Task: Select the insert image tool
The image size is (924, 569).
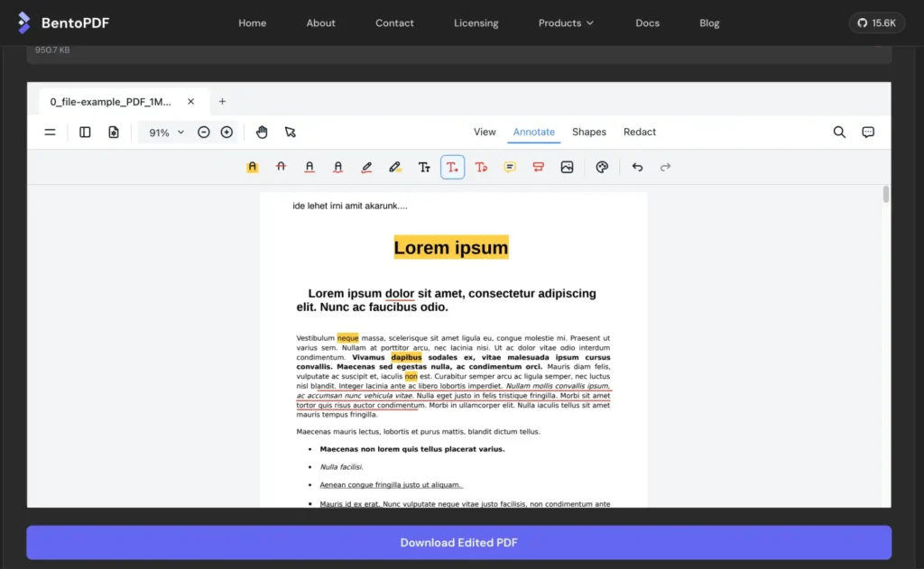Action: coord(567,168)
